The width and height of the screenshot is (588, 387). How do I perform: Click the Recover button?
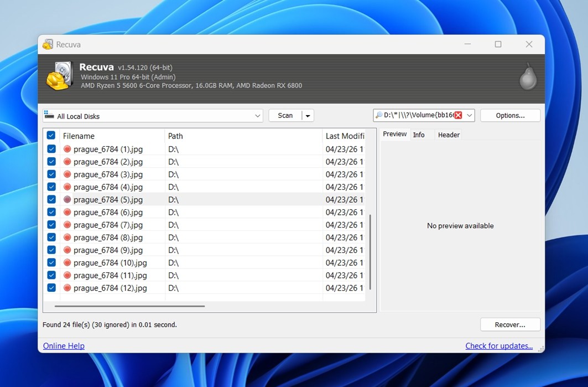click(510, 324)
